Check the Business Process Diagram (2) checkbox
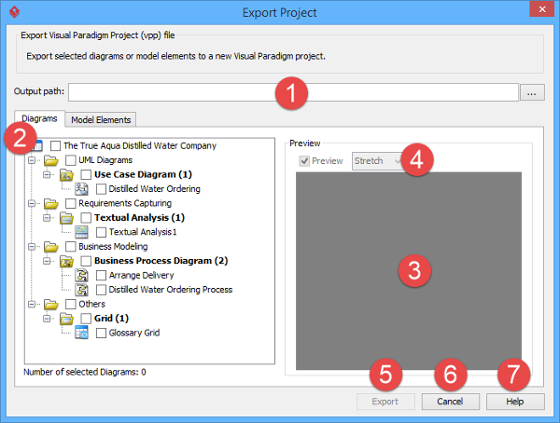 coord(86,261)
